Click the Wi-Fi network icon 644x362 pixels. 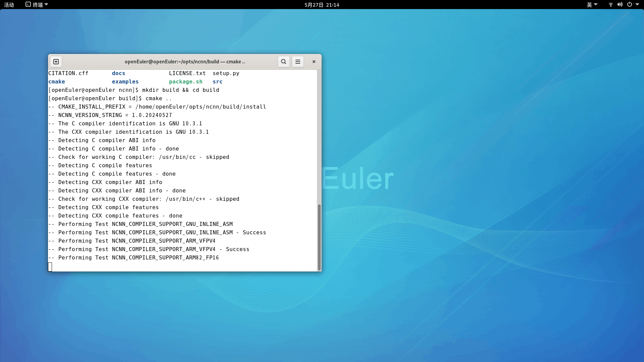click(610, 5)
